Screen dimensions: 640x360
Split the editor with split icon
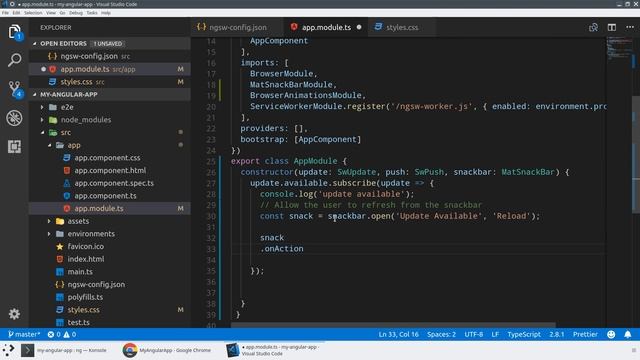(611, 27)
